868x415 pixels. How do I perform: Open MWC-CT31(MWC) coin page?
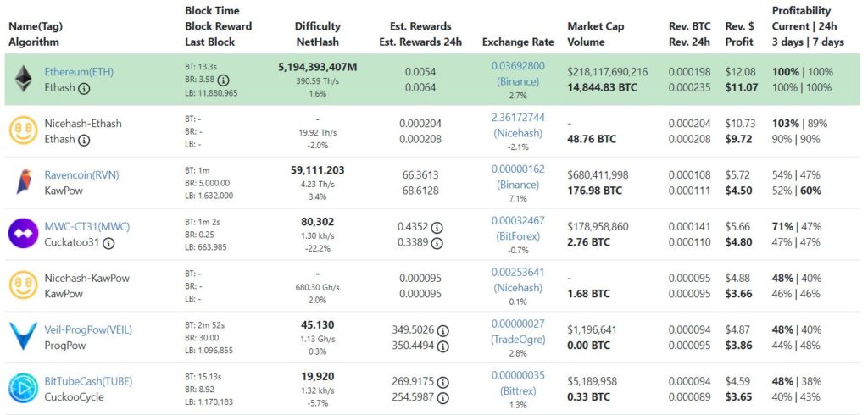point(87,226)
